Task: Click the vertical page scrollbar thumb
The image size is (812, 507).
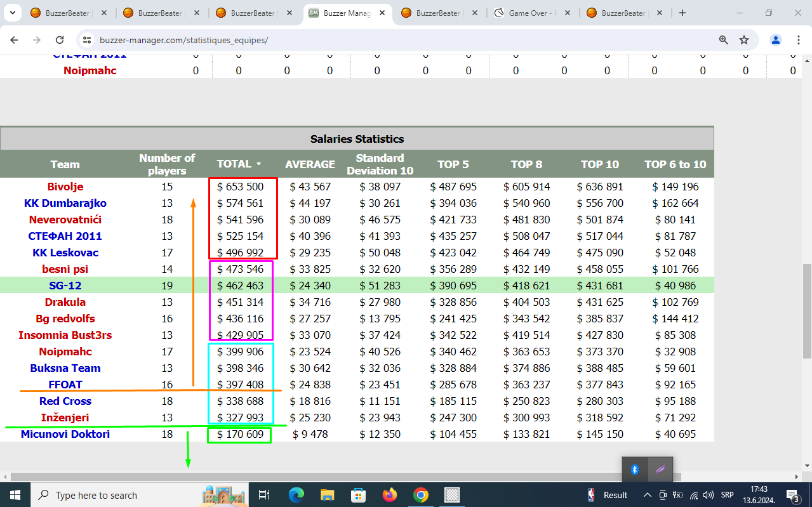Action: (x=807, y=311)
